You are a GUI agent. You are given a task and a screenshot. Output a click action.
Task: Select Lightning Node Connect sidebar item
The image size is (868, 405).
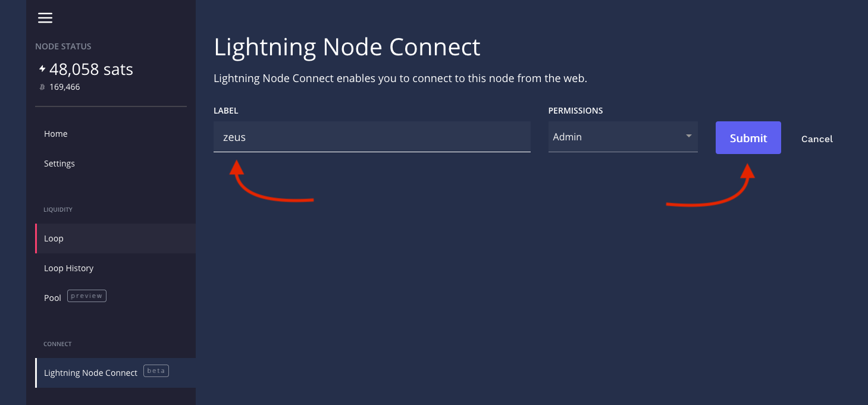[90, 373]
